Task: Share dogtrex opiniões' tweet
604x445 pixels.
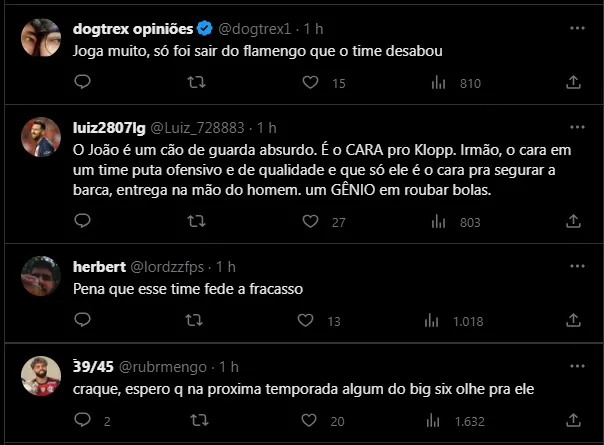Action: pos(575,84)
